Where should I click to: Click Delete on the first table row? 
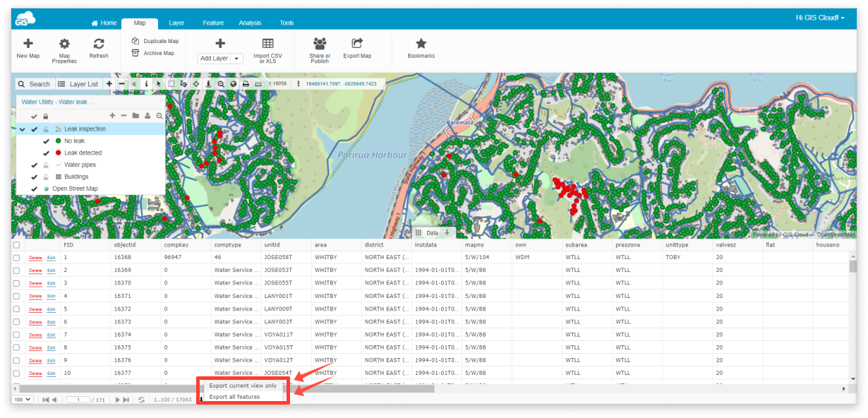click(x=35, y=256)
